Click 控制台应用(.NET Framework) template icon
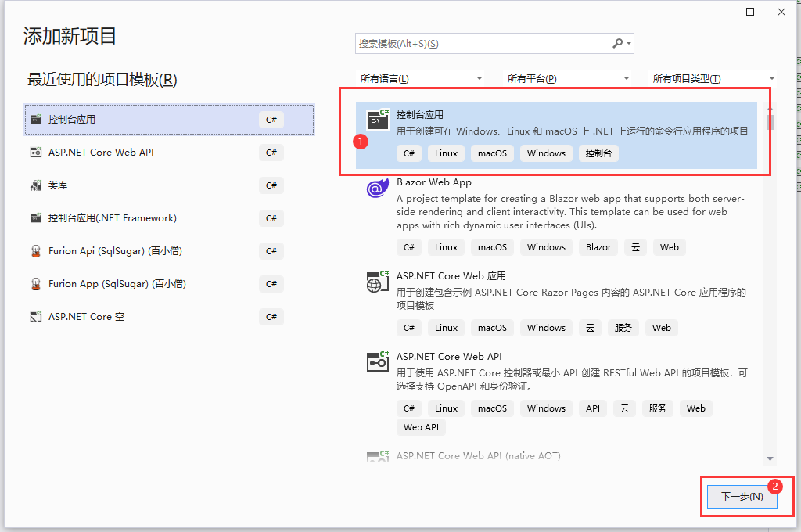The image size is (801, 532). coord(36,218)
